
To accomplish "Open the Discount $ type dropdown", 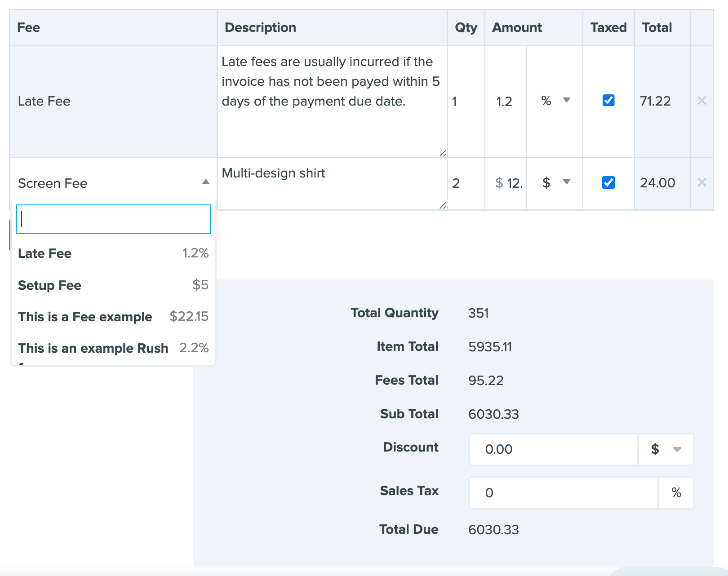I will [666, 449].
